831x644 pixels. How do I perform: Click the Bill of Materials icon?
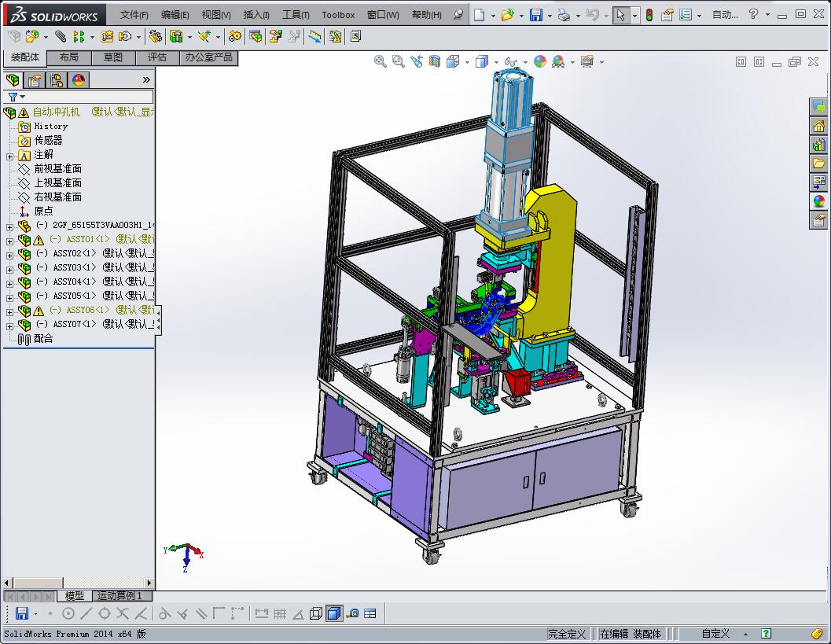(256, 36)
